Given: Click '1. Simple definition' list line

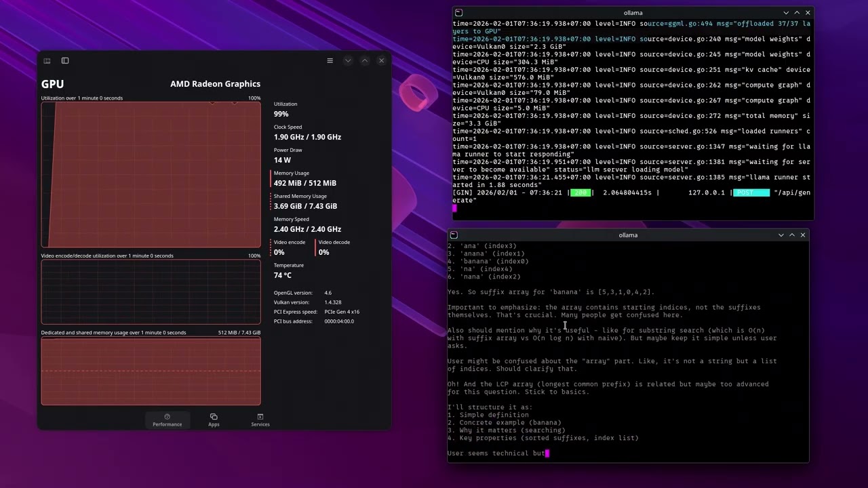Looking at the screenshot, I should (x=488, y=415).
